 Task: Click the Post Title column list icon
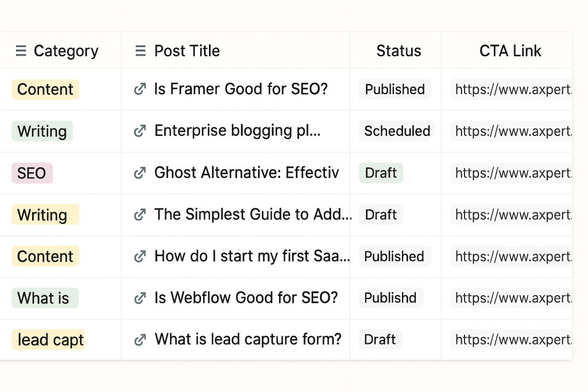tap(140, 51)
